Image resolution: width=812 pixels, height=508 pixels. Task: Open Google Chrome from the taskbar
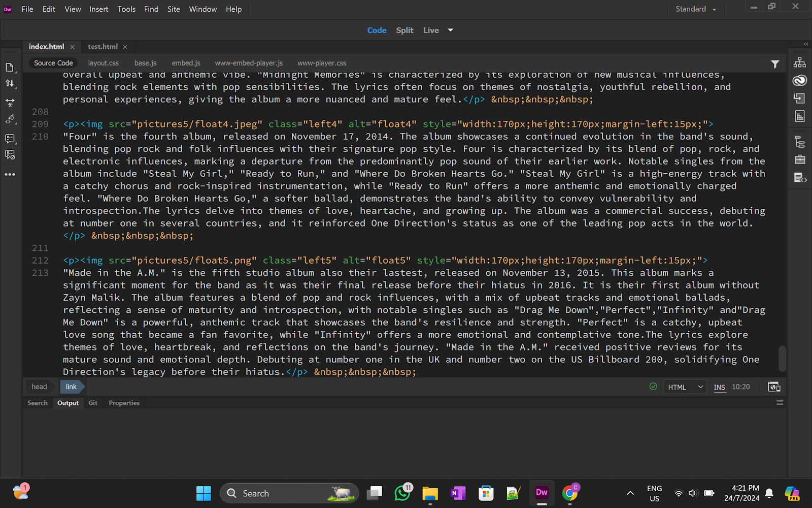(x=570, y=493)
